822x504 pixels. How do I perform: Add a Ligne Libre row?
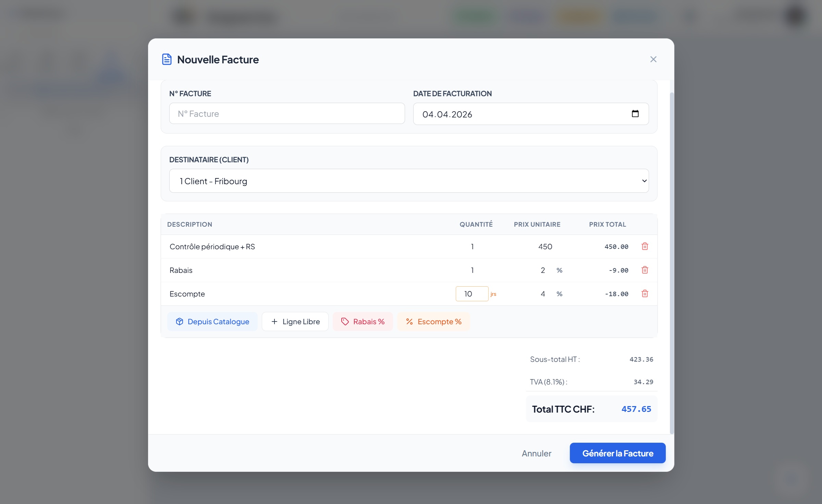point(295,322)
